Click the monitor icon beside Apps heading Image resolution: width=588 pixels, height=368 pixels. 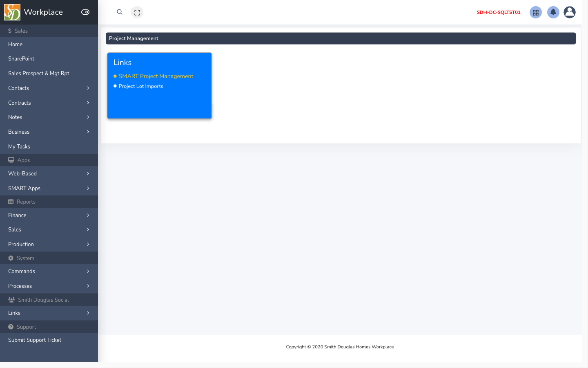(x=11, y=160)
